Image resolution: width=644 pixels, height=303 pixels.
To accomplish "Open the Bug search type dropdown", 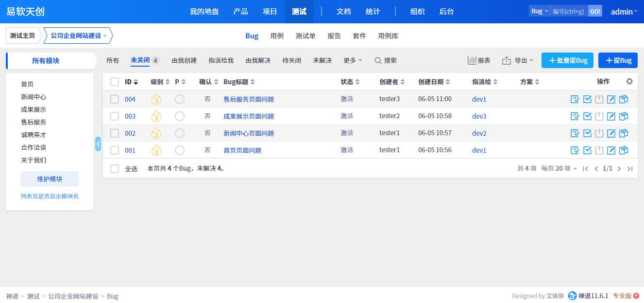I will [540, 11].
